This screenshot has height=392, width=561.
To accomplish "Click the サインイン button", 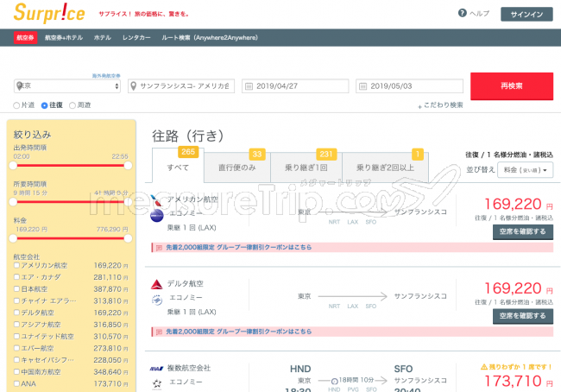I will tap(526, 15).
